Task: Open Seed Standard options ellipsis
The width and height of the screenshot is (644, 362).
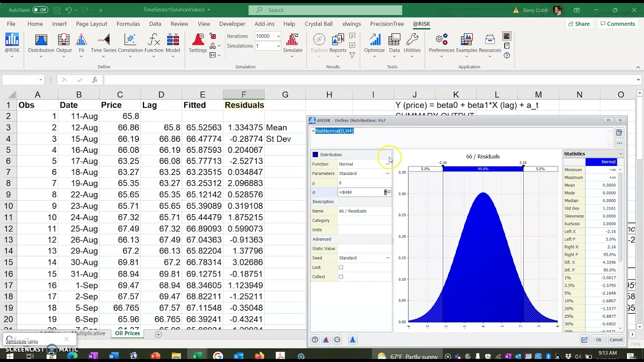Action: coord(387,258)
